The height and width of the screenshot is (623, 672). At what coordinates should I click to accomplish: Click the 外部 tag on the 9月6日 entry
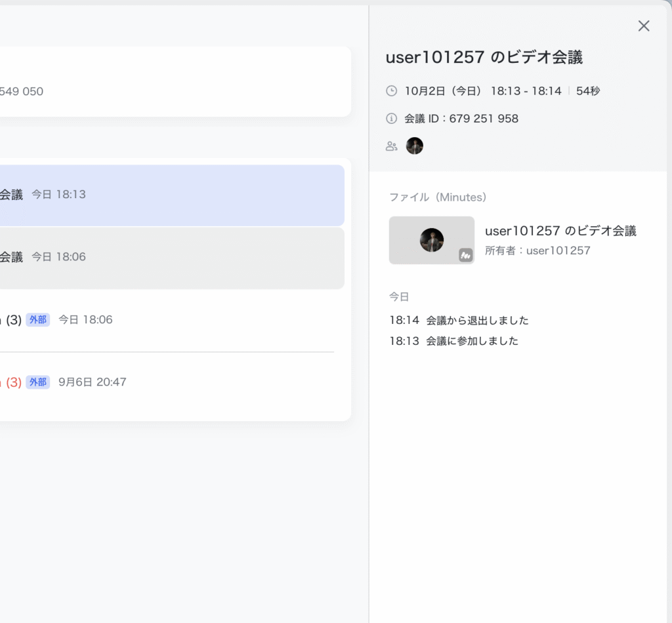pyautogui.click(x=37, y=382)
